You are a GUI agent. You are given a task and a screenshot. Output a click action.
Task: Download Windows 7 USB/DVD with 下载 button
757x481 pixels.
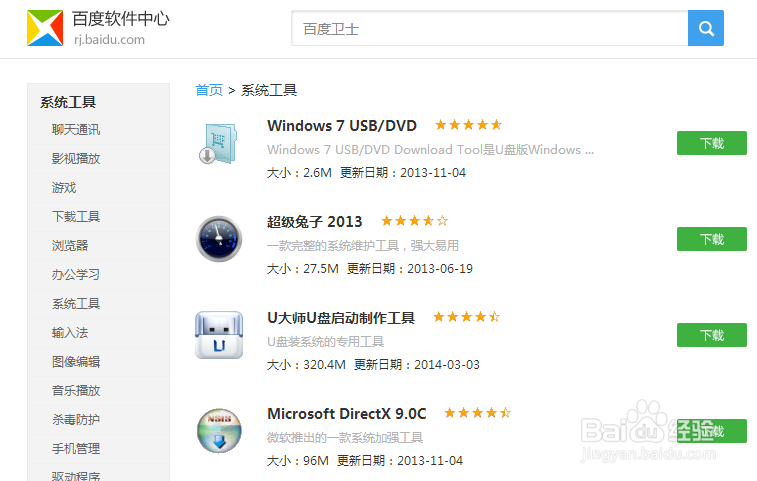point(712,143)
